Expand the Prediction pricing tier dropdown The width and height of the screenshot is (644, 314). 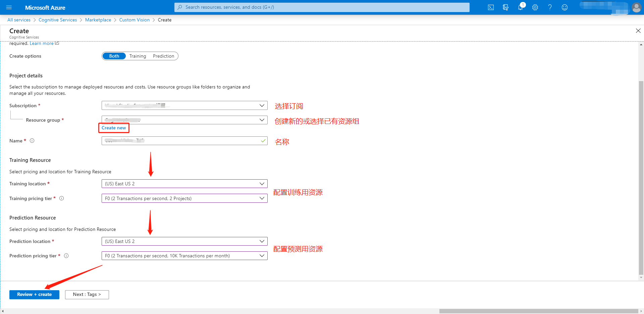pos(184,256)
